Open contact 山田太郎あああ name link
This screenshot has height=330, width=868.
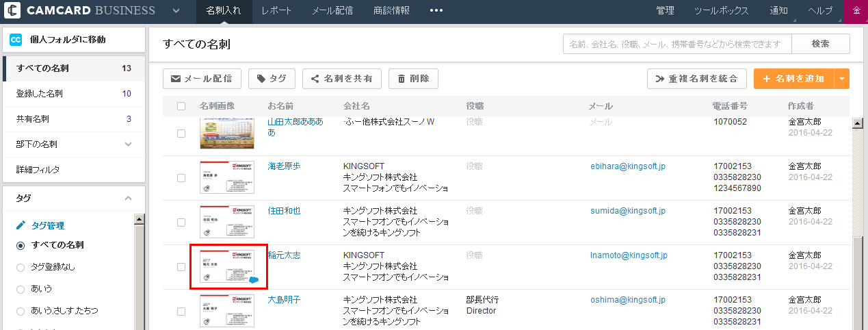pos(295,127)
